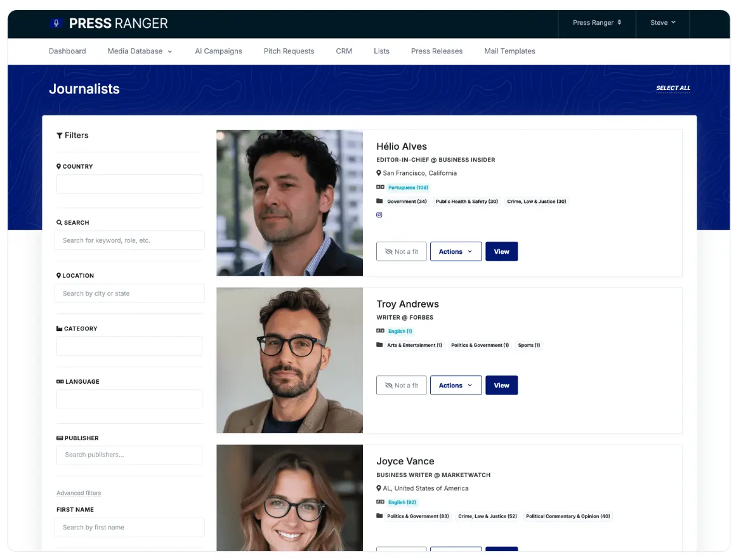Click the name Joyce Vance

coord(405,461)
